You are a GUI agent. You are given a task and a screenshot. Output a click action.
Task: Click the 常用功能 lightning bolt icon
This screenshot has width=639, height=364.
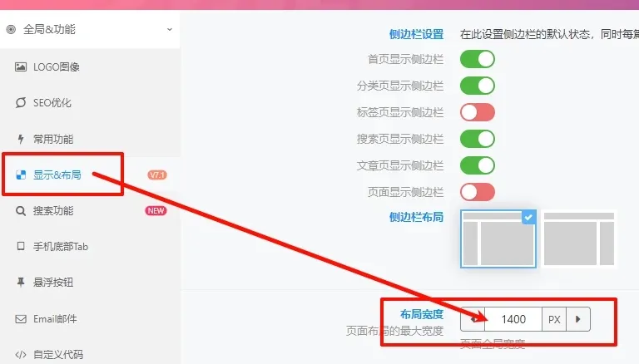pos(21,140)
